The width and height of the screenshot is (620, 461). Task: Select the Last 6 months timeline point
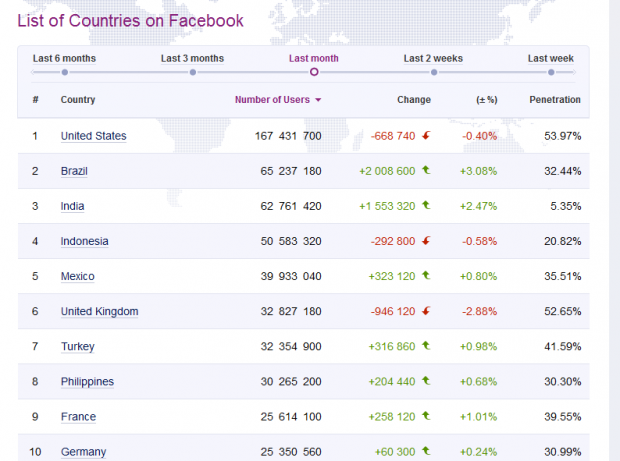click(64, 72)
